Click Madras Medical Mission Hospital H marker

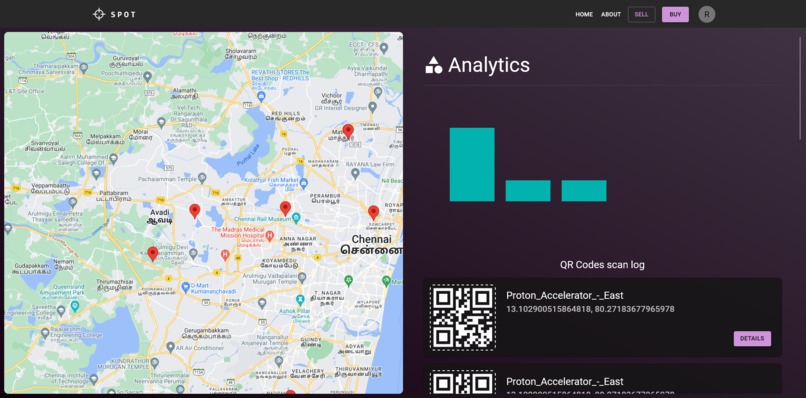tap(269, 236)
